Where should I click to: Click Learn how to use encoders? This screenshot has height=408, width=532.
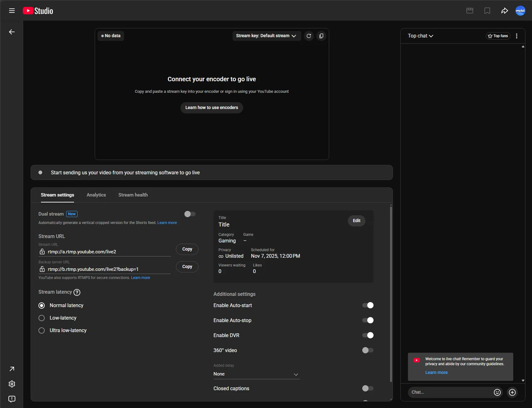pyautogui.click(x=211, y=107)
